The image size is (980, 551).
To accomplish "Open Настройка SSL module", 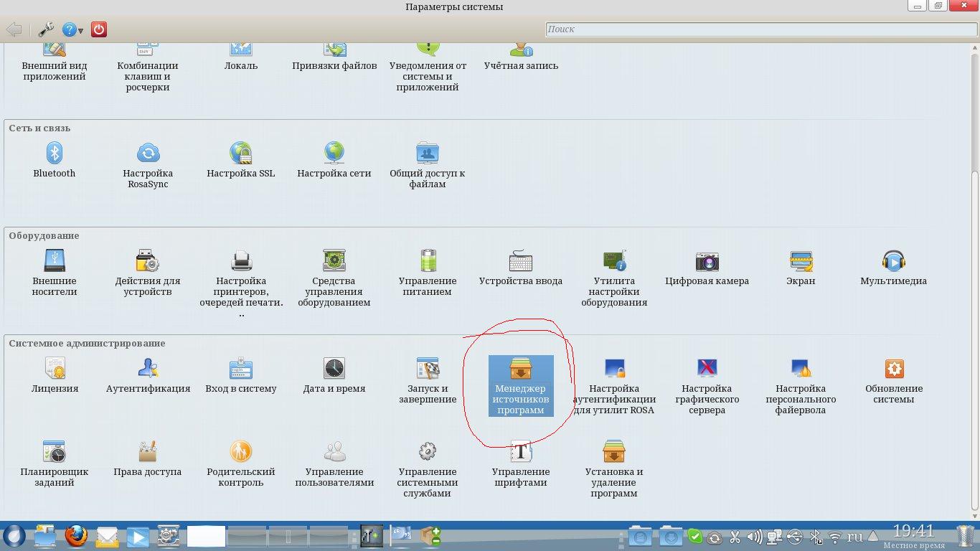I will [x=241, y=159].
